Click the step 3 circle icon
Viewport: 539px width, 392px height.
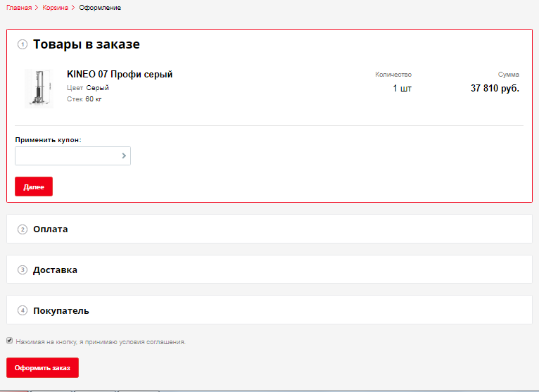[x=23, y=270]
